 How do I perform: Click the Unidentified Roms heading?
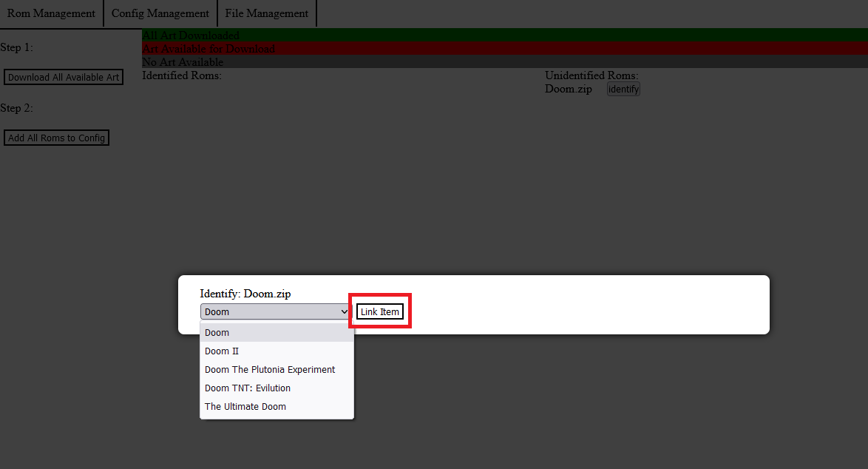(x=591, y=75)
